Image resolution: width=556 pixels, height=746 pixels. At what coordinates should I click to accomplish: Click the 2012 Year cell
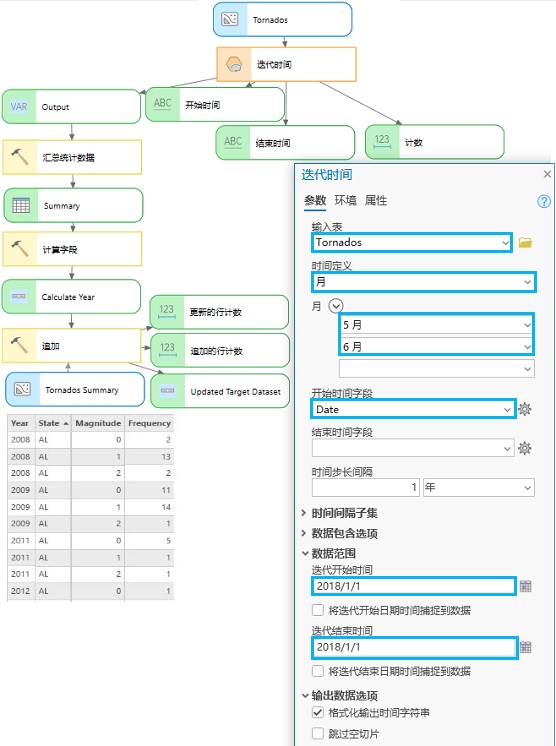tap(20, 590)
